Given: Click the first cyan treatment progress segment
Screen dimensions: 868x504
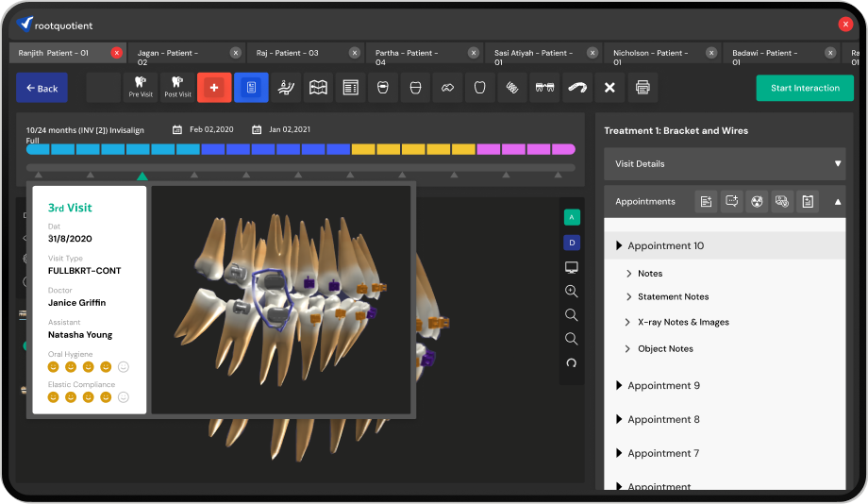Looking at the screenshot, I should [38, 149].
